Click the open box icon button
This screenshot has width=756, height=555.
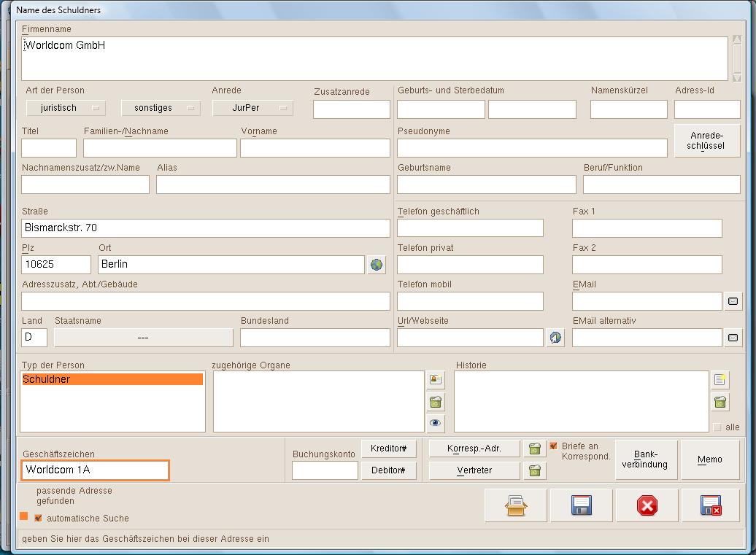click(x=515, y=505)
